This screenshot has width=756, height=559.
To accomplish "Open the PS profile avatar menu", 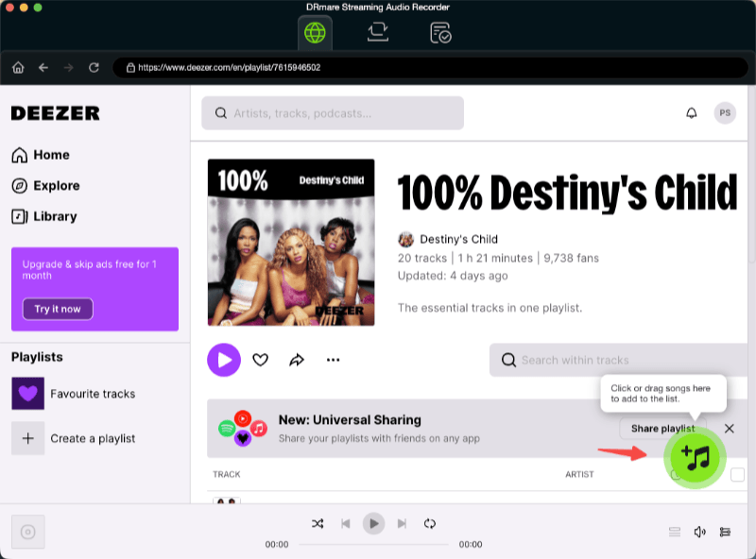I will (725, 113).
